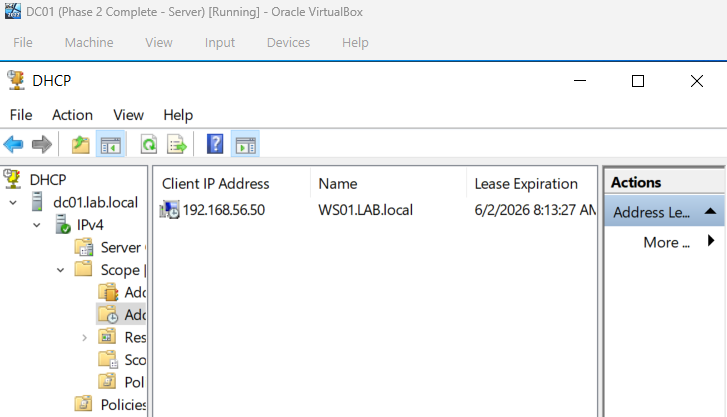Click the VirtualBox icon in title bar
This screenshot has height=417, width=727.
[x=13, y=11]
